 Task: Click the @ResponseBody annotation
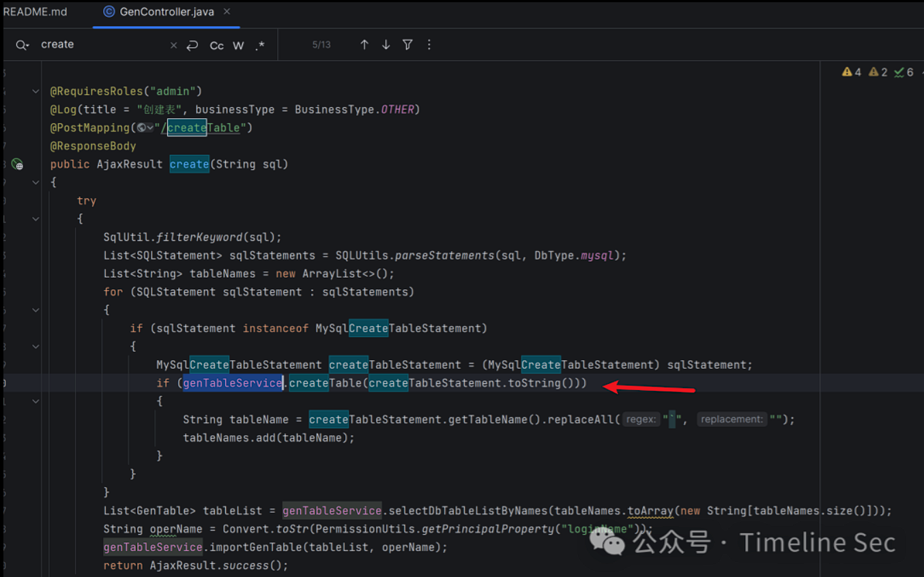point(93,146)
